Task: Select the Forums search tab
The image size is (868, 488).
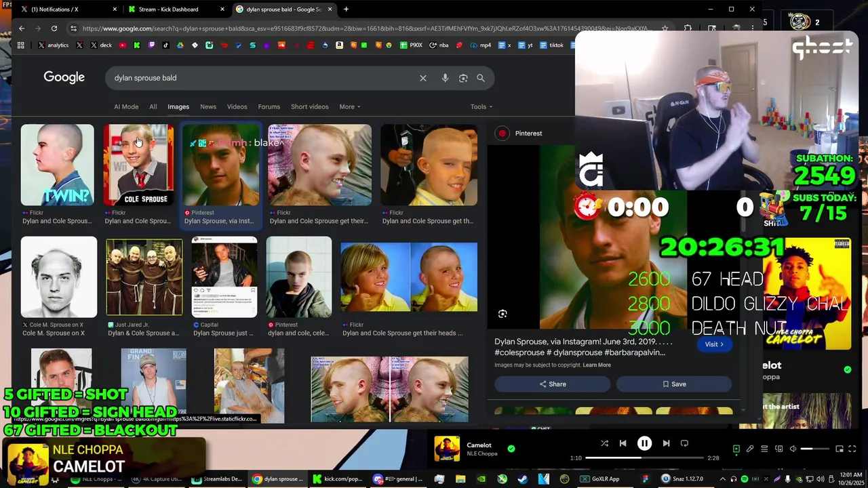Action: [x=269, y=106]
